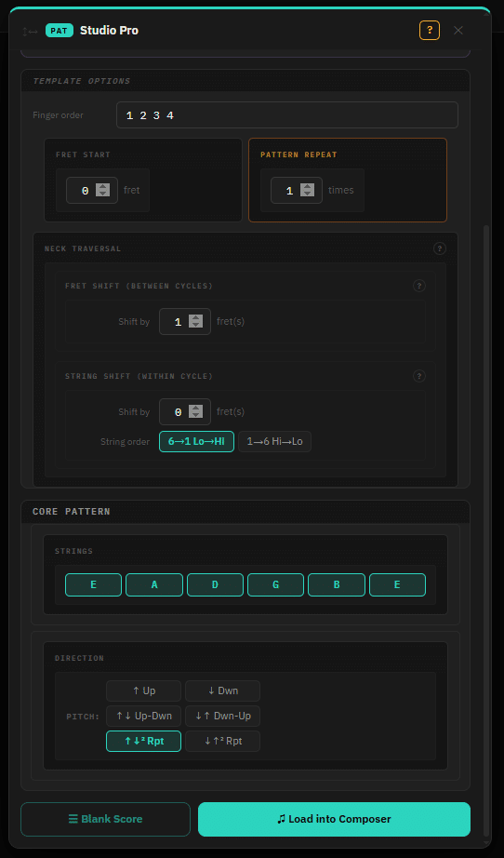Adjust Fret Shift 'Shift by' spinner arrows
This screenshot has height=858, width=504.
pyautogui.click(x=195, y=321)
